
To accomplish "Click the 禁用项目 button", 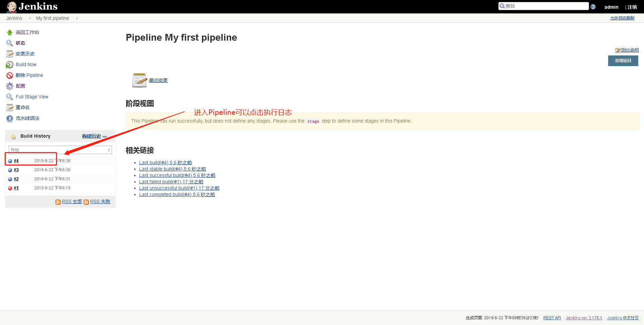I will click(x=623, y=61).
